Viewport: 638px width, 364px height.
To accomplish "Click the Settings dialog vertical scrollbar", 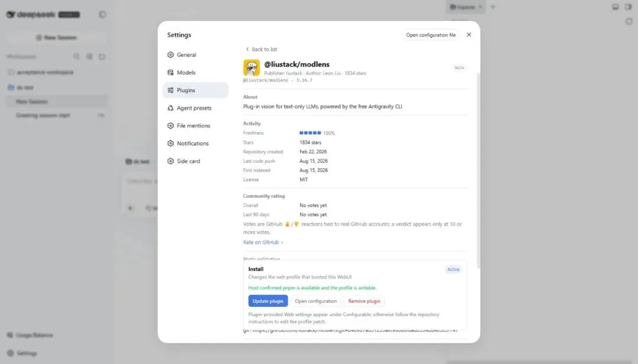I will coord(478,170).
